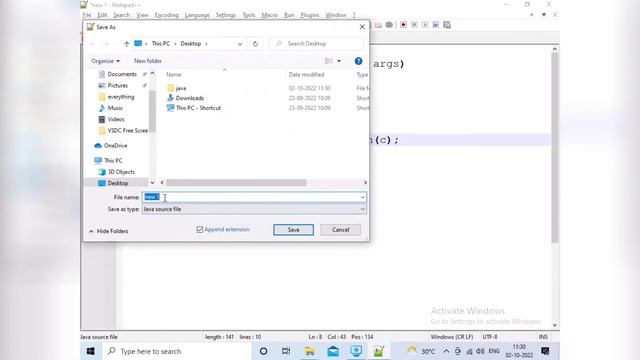
Task: Open the everything folder in sidebar
Action: tap(121, 97)
